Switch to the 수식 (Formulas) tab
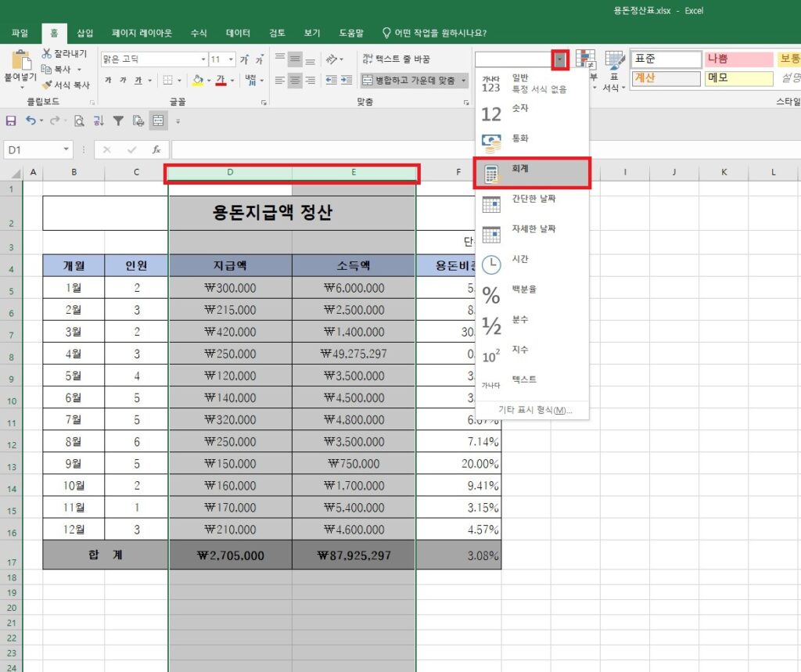The image size is (801, 672). pyautogui.click(x=199, y=33)
